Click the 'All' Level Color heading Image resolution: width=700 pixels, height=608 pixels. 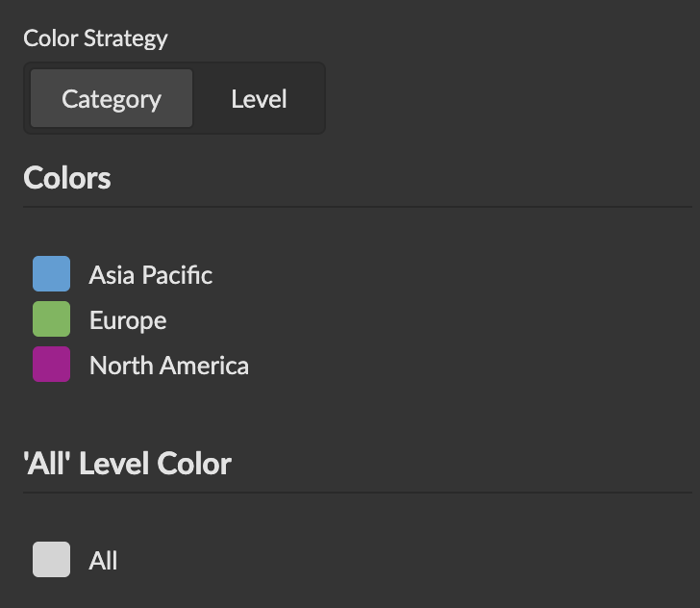coord(127,465)
